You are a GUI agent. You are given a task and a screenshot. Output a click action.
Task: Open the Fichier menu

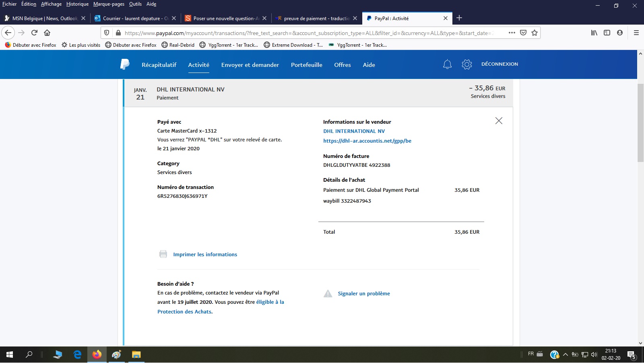[x=9, y=4]
